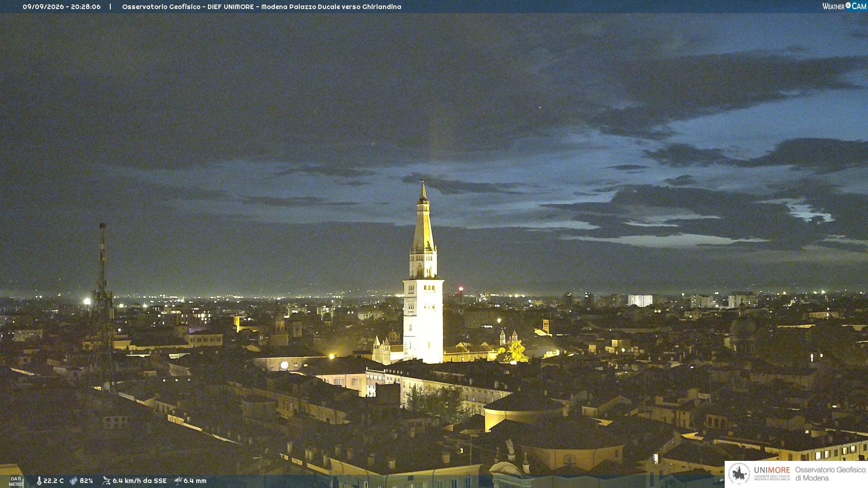This screenshot has width=868, height=488.
Task: Click the UNIMORE circular university seal
Action: [x=739, y=474]
